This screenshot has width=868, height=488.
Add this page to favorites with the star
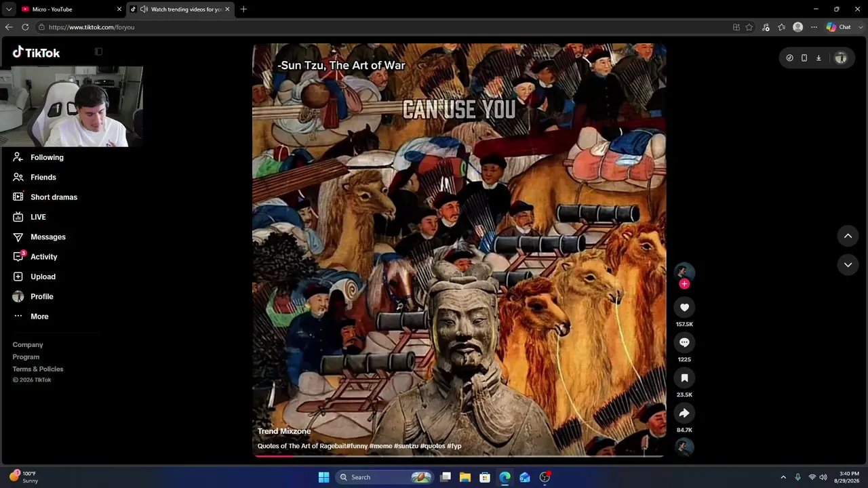(x=749, y=27)
